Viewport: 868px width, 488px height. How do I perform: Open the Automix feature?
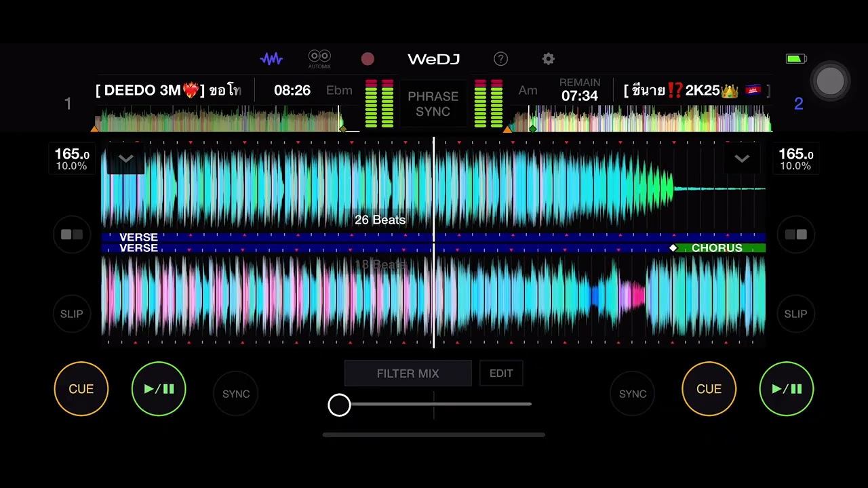319,59
